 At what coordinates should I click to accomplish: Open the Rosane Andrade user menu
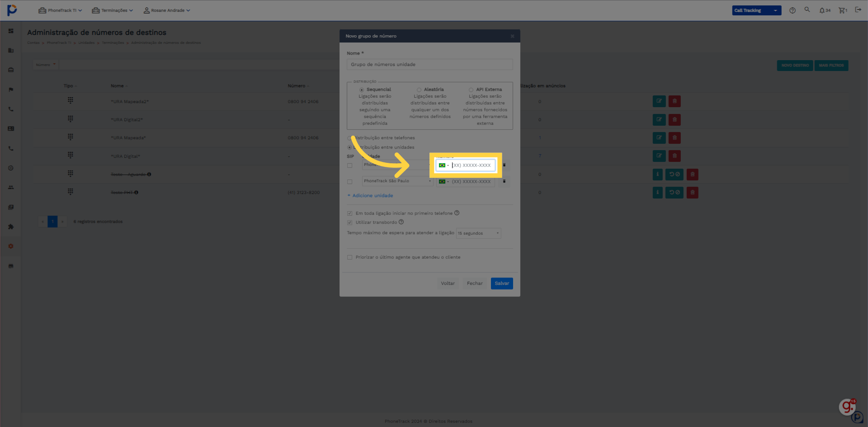(167, 10)
